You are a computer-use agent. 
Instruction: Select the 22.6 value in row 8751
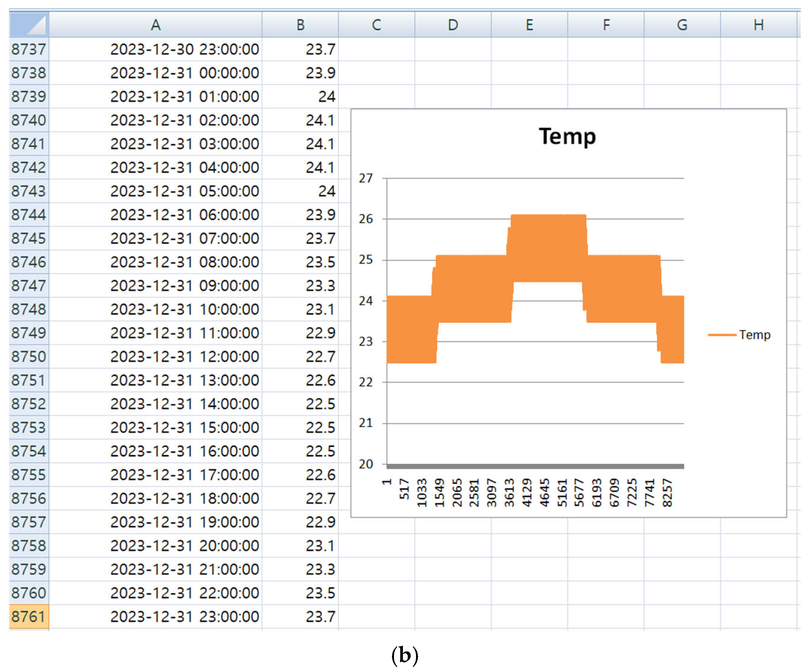pos(320,380)
